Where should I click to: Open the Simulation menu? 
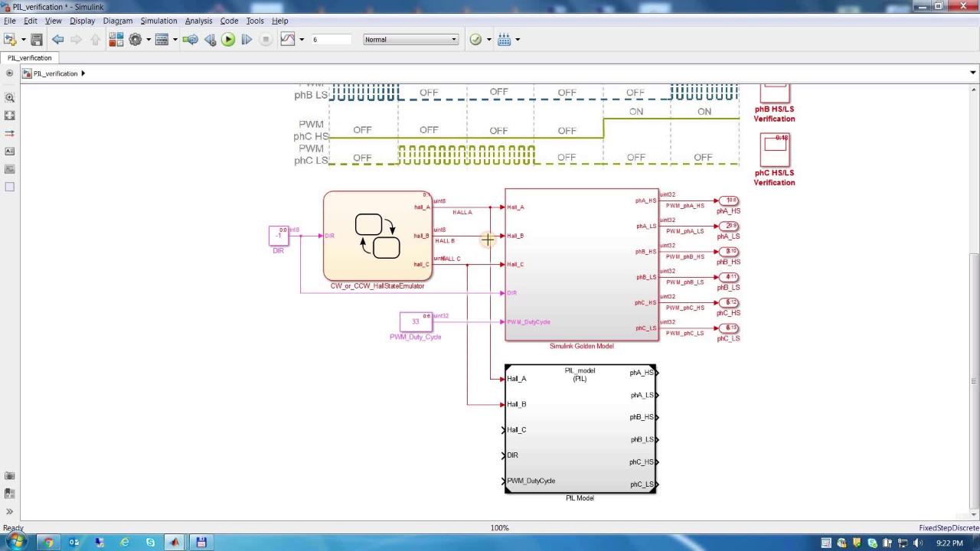tap(158, 21)
